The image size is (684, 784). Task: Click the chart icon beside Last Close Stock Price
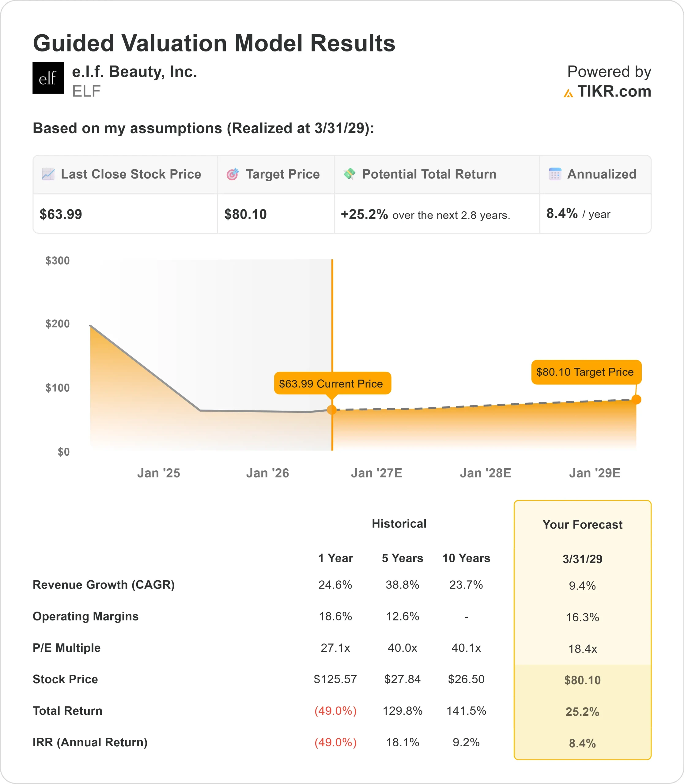pos(48,174)
